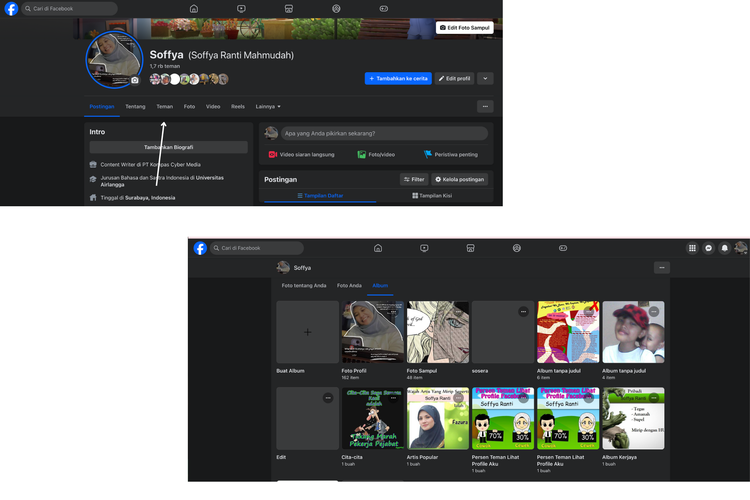This screenshot has width=750, height=500.
Task: Start a Video siaran langsung
Action: tap(300, 155)
